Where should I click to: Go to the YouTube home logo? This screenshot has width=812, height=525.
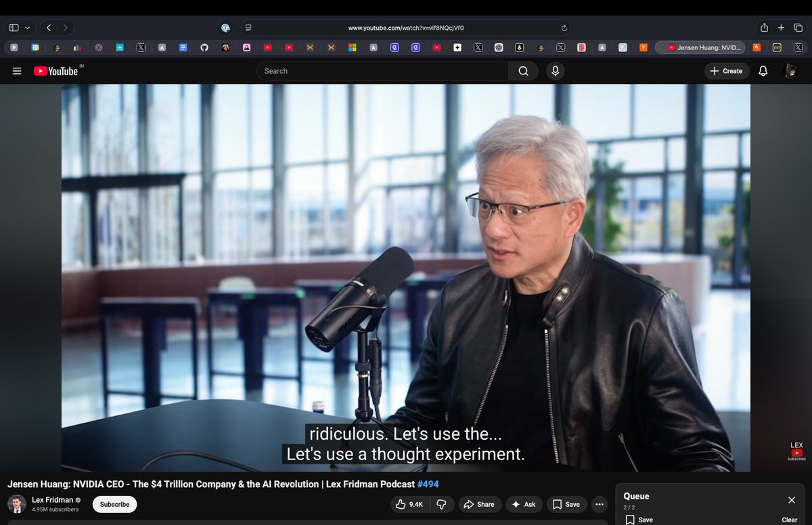(x=56, y=71)
